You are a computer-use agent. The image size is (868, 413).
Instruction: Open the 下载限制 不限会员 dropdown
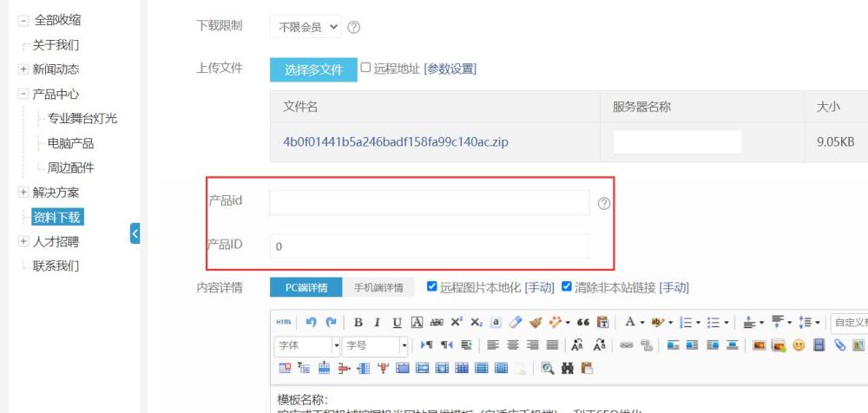tap(306, 27)
